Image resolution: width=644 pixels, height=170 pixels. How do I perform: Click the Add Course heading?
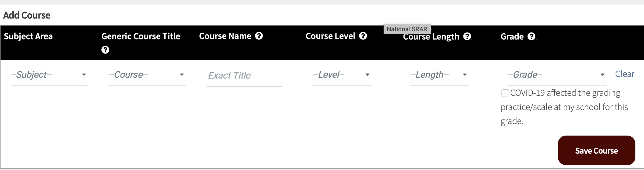click(x=27, y=15)
